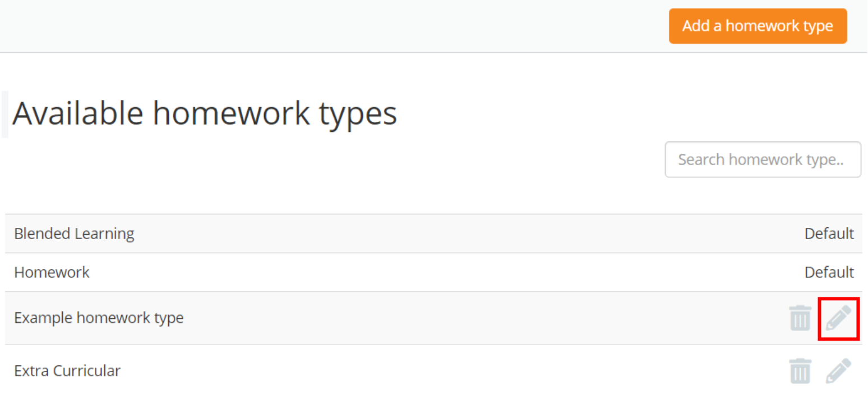
Task: Click the delete icon for Example homework type
Action: 800,317
